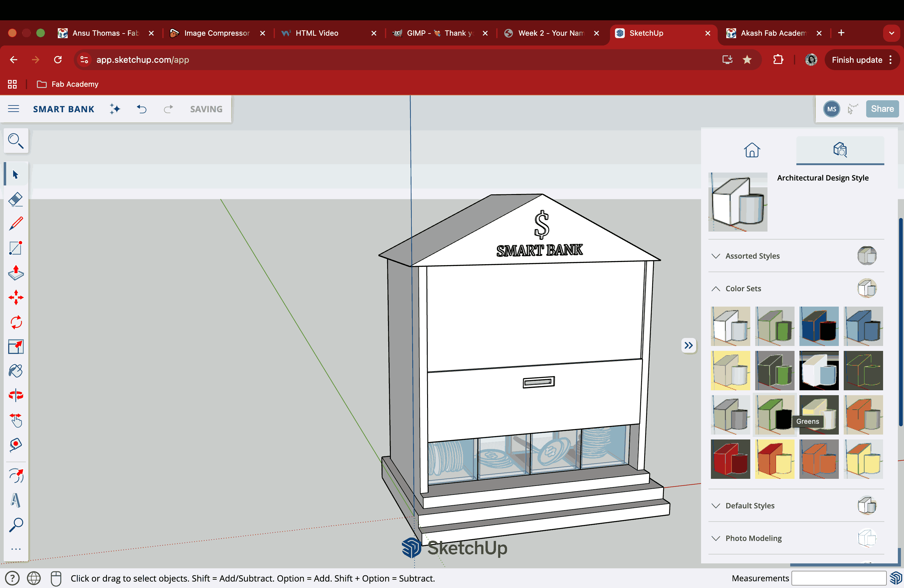Collapse the Color Sets section

[743, 288]
